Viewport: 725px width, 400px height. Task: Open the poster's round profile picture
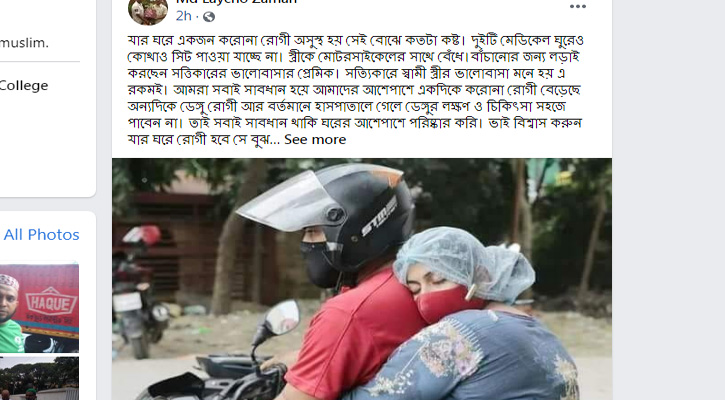pyautogui.click(x=148, y=11)
